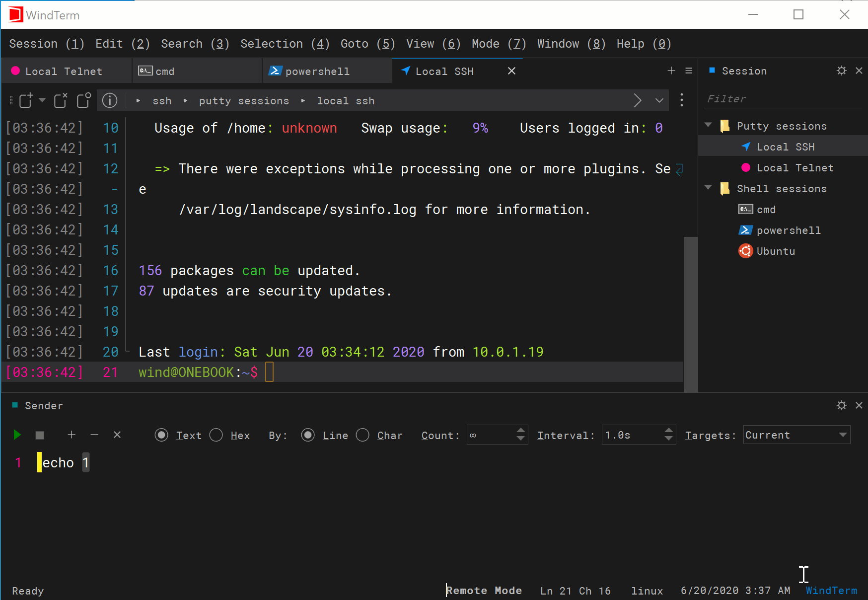
Task: Switch to the powershell tab
Action: tap(327, 71)
